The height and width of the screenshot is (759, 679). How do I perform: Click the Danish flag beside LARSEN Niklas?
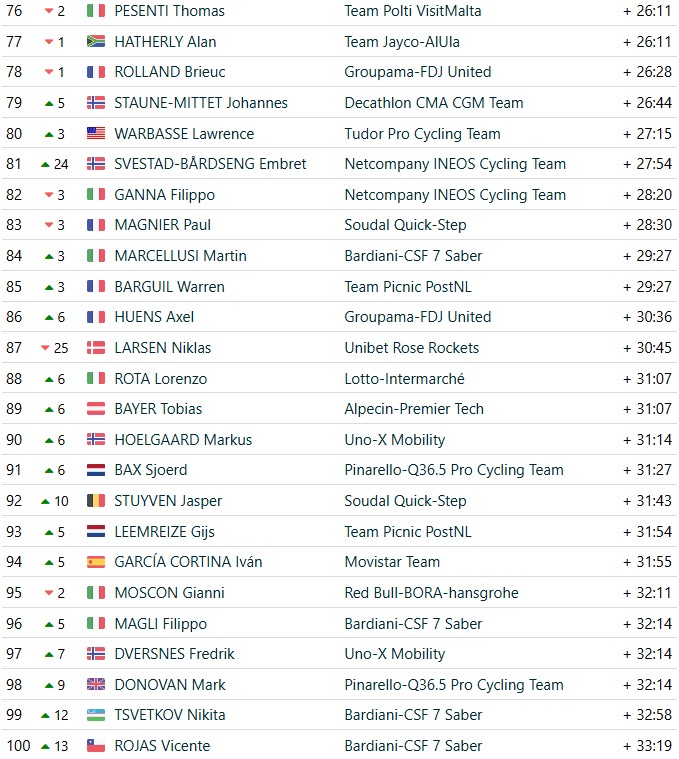click(x=96, y=348)
